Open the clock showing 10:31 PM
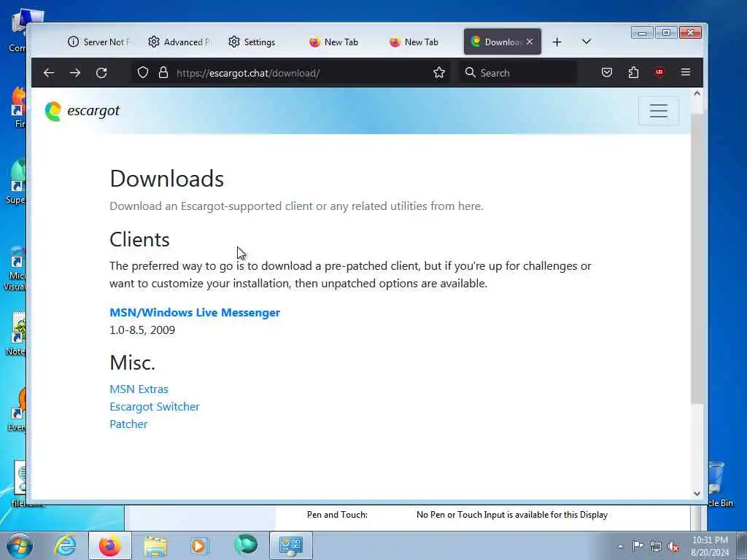The image size is (747, 560). pyautogui.click(x=710, y=545)
